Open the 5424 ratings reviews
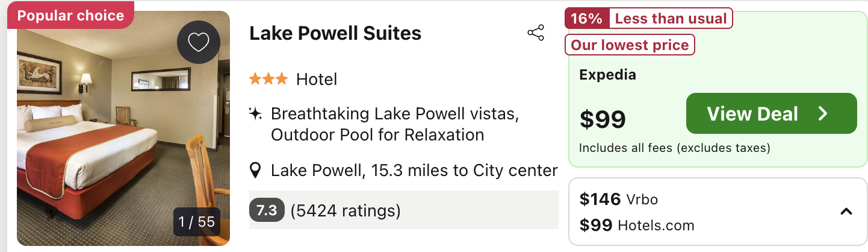The image size is (868, 252). (x=346, y=211)
